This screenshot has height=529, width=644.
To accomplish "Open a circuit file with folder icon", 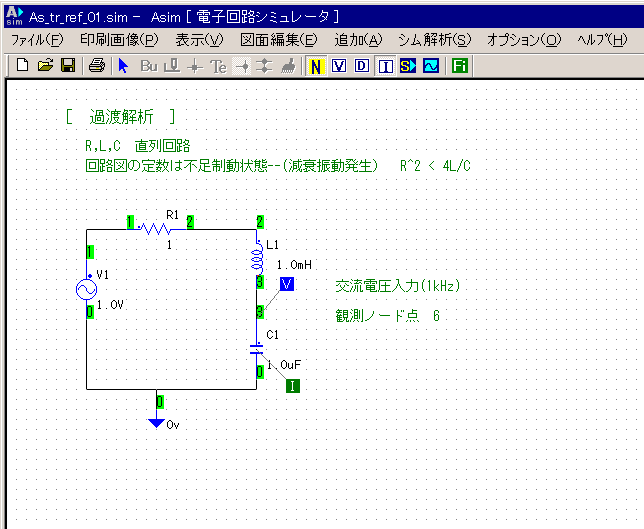I will tap(46, 65).
